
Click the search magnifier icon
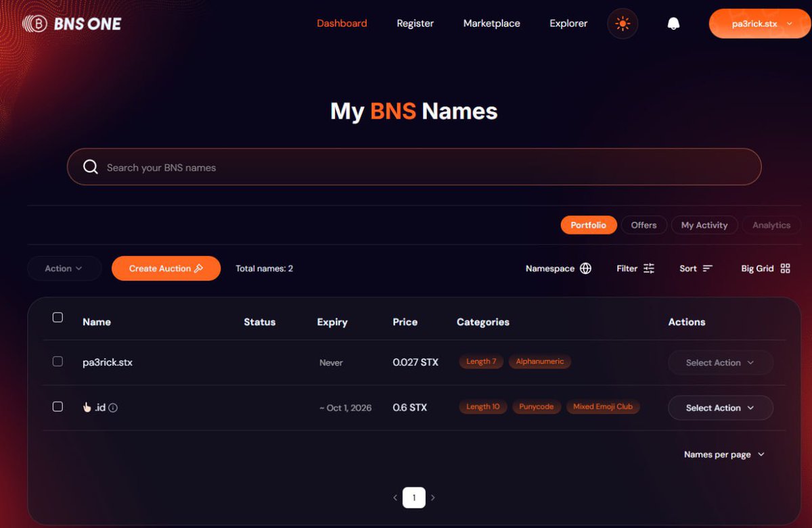tap(91, 167)
